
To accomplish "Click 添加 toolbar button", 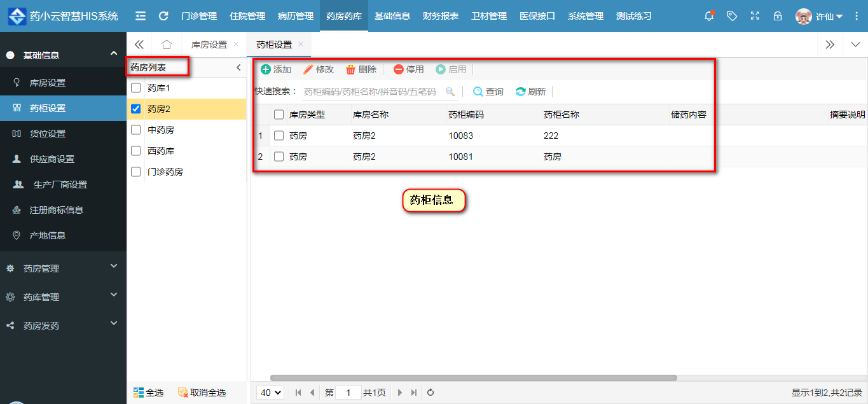I will [x=276, y=69].
